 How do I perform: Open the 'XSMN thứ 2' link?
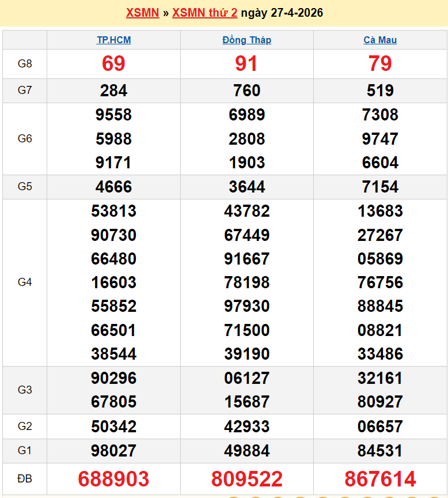click(204, 13)
